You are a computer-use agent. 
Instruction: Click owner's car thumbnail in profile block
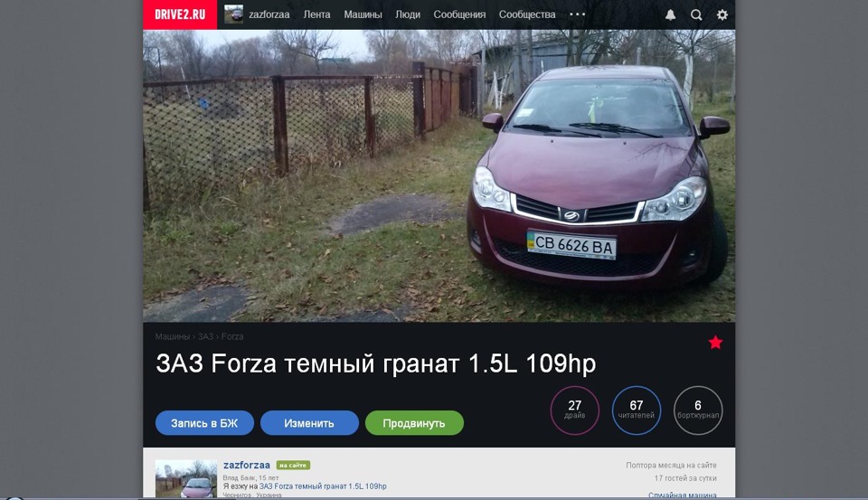[186, 479]
